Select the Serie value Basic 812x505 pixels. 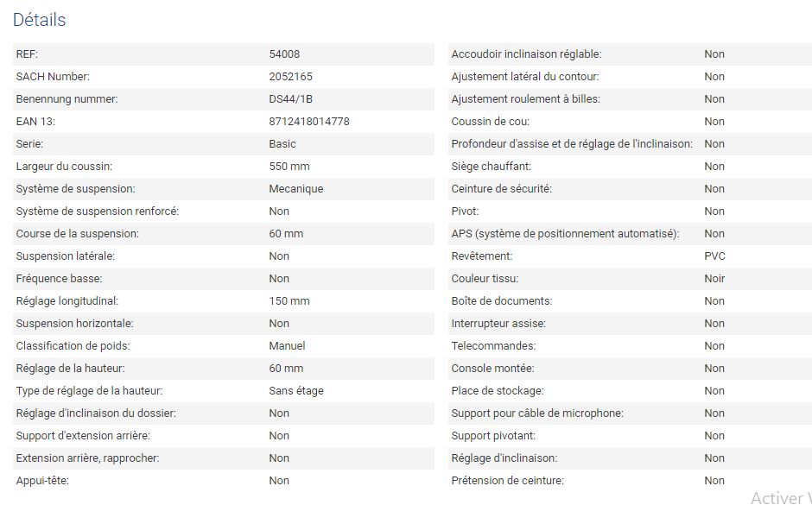282,144
